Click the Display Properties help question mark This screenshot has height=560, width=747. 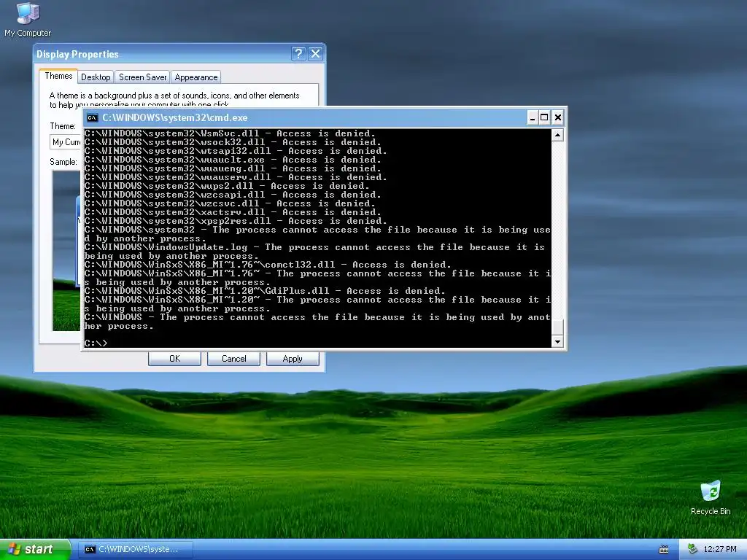298,53
